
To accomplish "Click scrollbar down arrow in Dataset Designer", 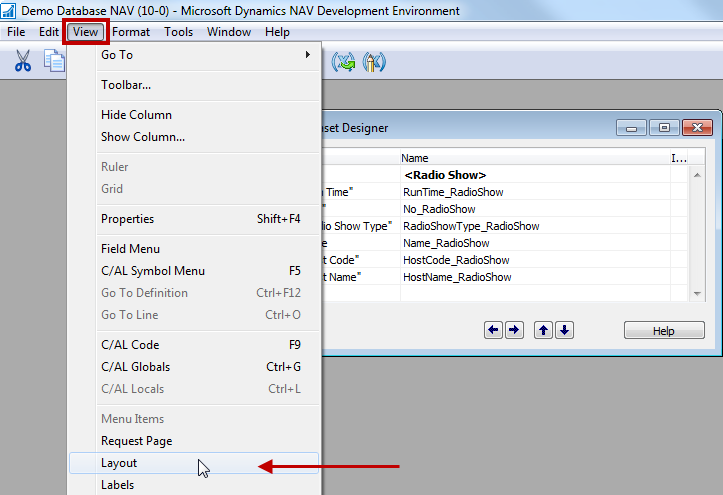I will [x=697, y=294].
